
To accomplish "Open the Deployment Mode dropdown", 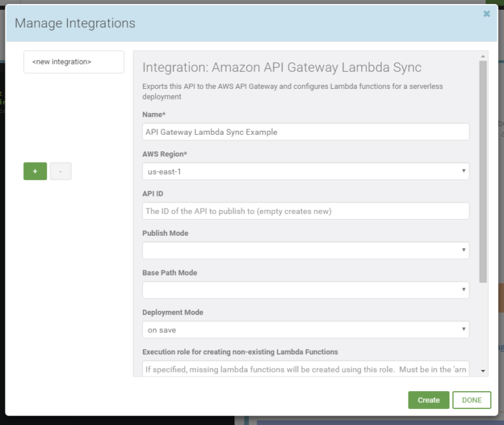I will coord(305,329).
